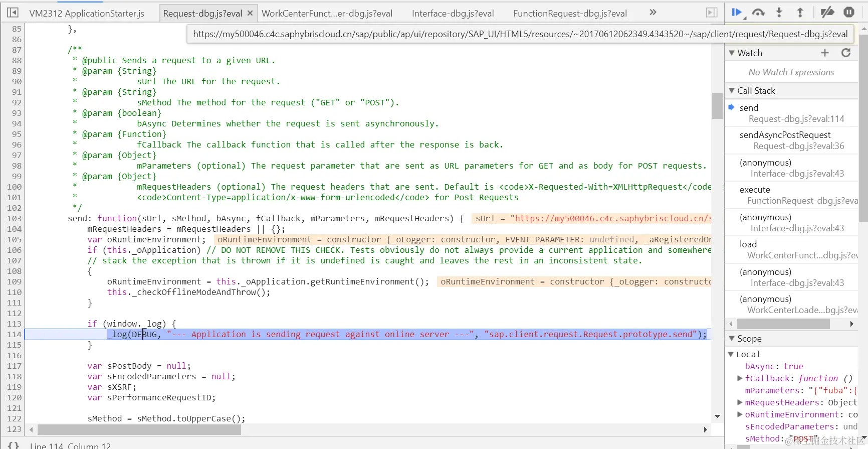This screenshot has width=868, height=449.
Task: Pretty print the source code
Action: coord(14,445)
